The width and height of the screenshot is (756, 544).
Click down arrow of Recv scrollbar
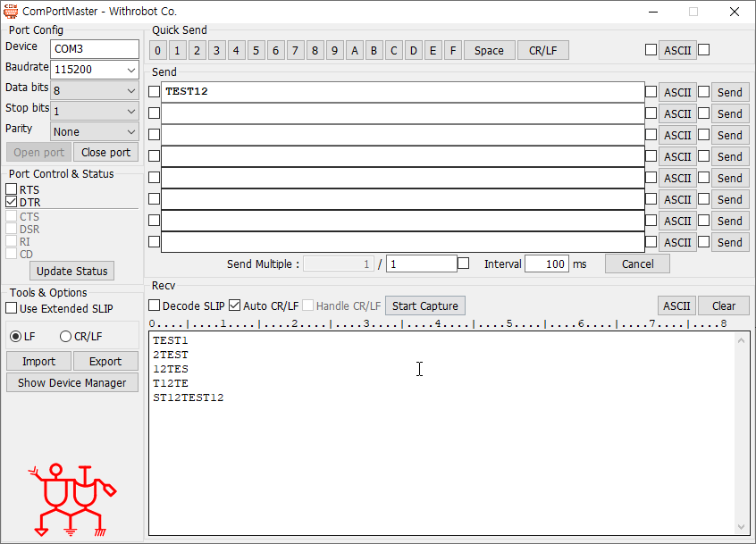[x=742, y=527]
